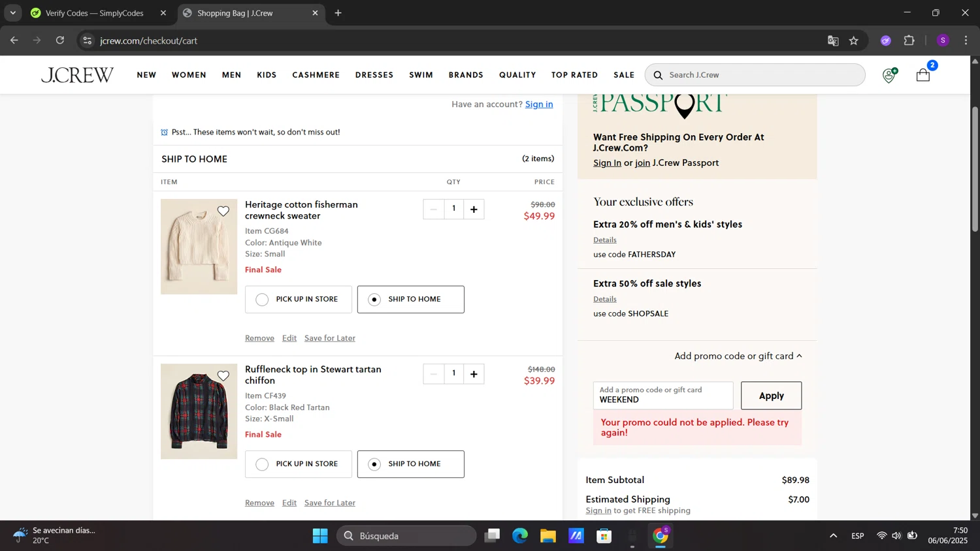The width and height of the screenshot is (980, 551).
Task: Increase quantity of Ruffleneck top
Action: coord(474,373)
